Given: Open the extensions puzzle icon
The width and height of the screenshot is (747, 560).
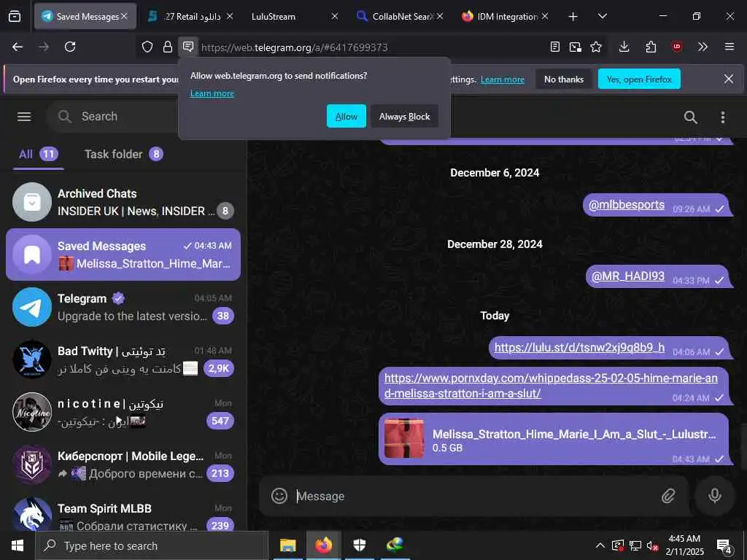Looking at the screenshot, I should pos(651,47).
